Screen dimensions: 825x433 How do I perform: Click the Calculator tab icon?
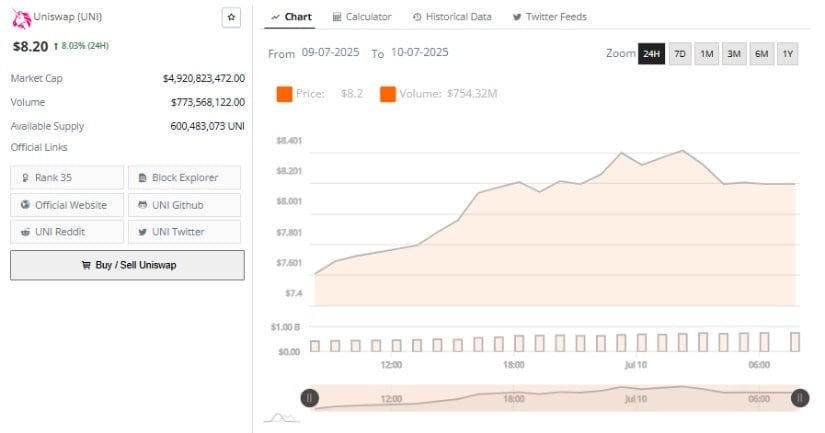(337, 17)
